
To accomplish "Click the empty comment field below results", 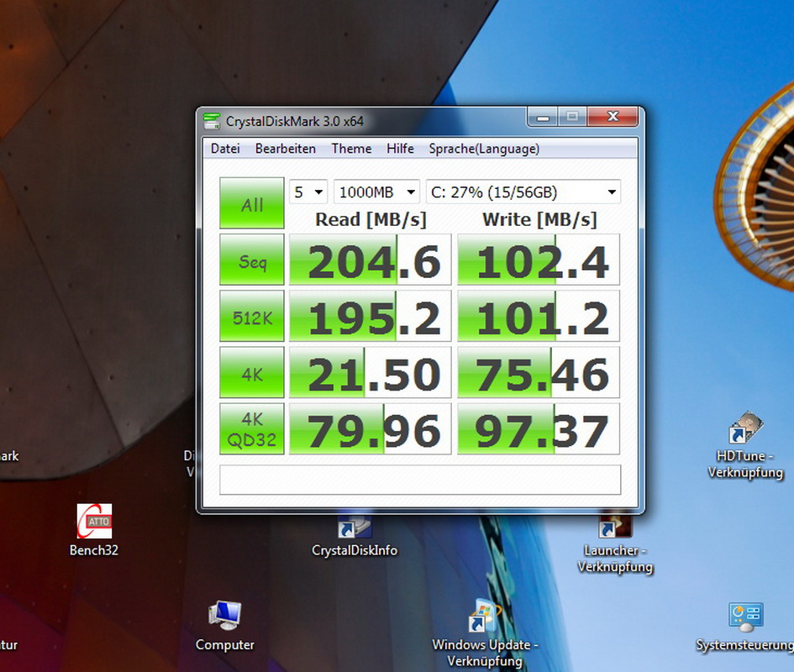I will pos(420,480).
